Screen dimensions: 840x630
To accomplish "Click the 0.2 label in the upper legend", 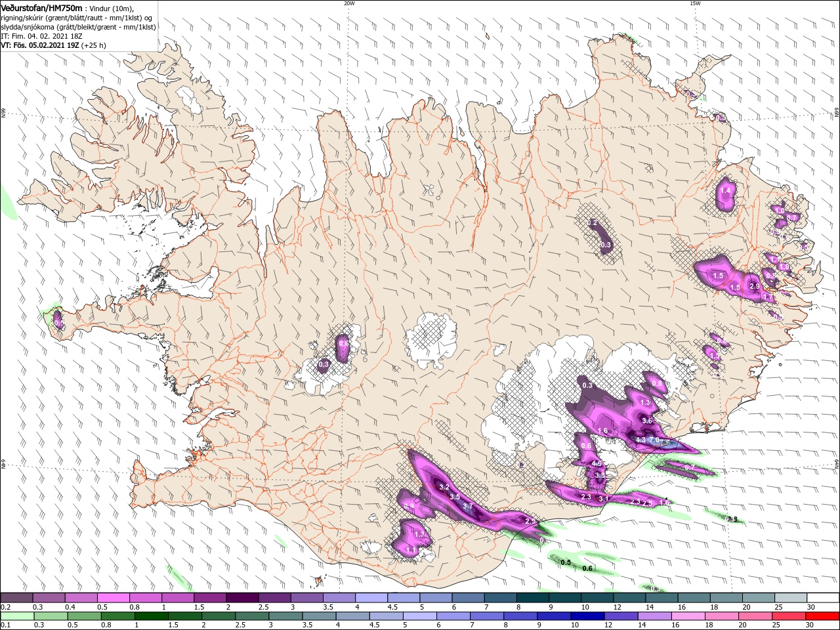I will (x=5, y=607).
